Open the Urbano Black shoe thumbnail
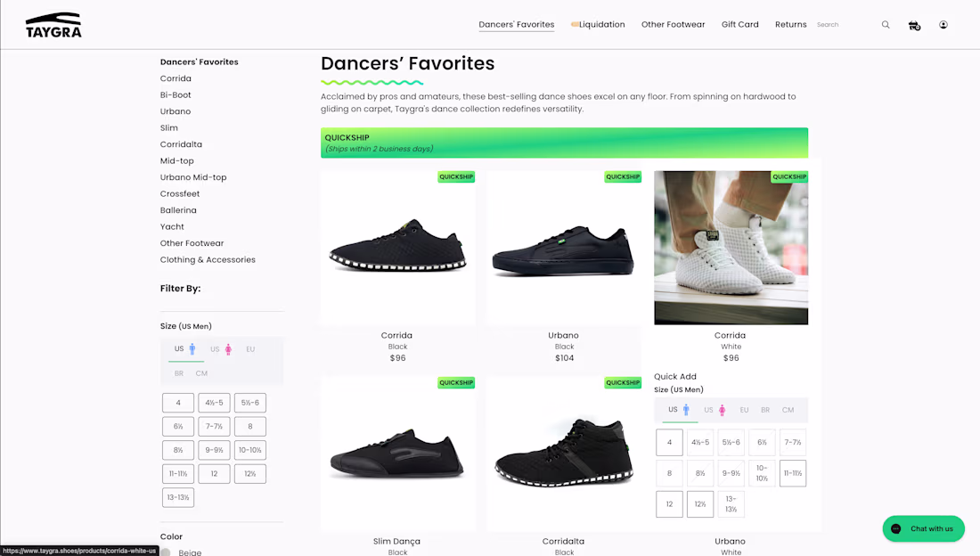980x556 pixels. point(564,248)
